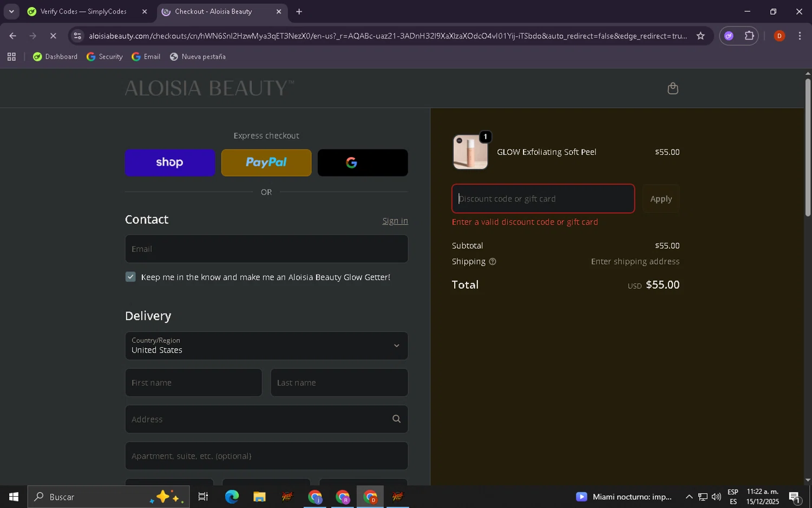Screen dimensions: 812x508
Task: Close the Checkout - Aloisia Beauty tab
Action: point(279,11)
